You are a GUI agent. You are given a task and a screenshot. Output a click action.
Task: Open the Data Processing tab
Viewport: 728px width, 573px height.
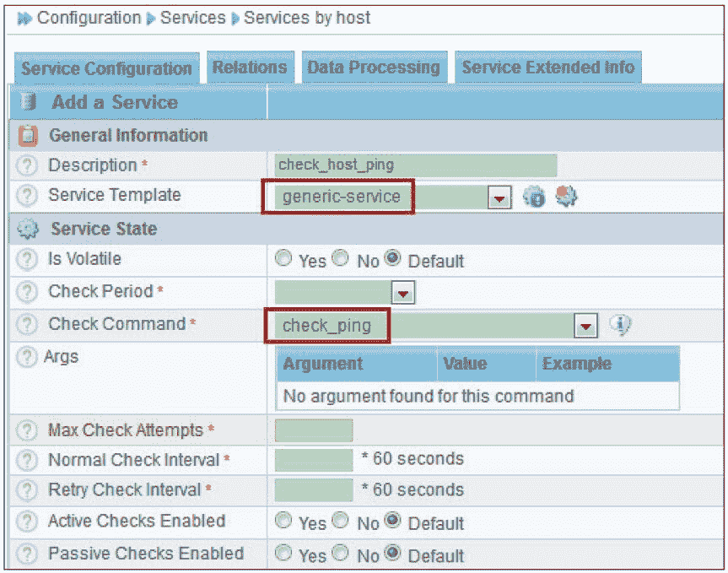point(373,68)
